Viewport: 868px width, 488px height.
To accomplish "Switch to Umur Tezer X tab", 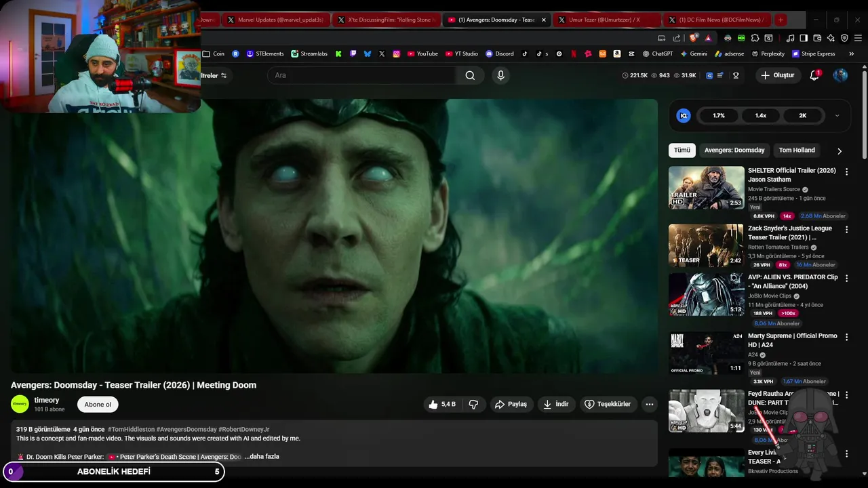I will point(607,20).
